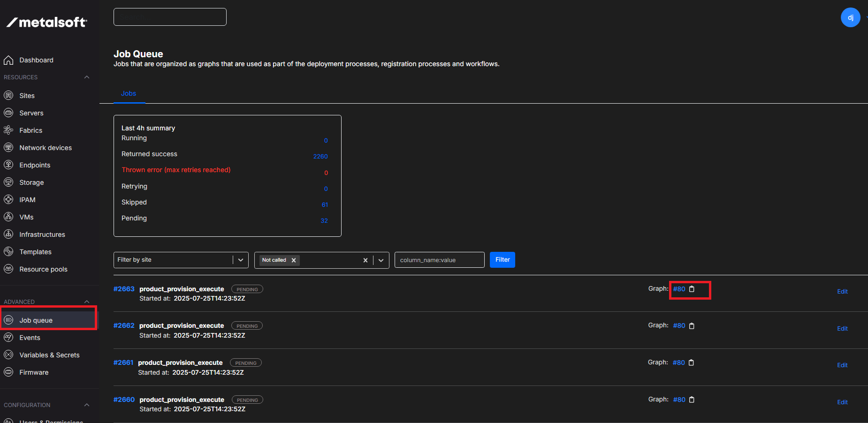Open Events in the sidebar menu
868x423 pixels.
30,338
